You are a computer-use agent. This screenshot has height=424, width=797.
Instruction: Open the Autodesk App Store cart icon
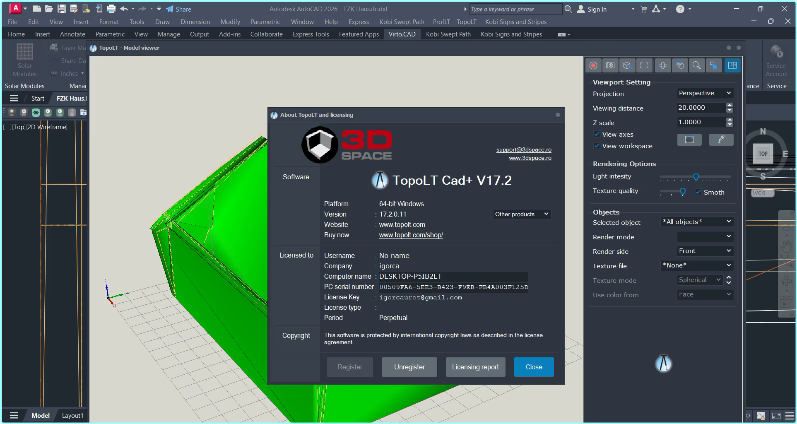click(642, 9)
